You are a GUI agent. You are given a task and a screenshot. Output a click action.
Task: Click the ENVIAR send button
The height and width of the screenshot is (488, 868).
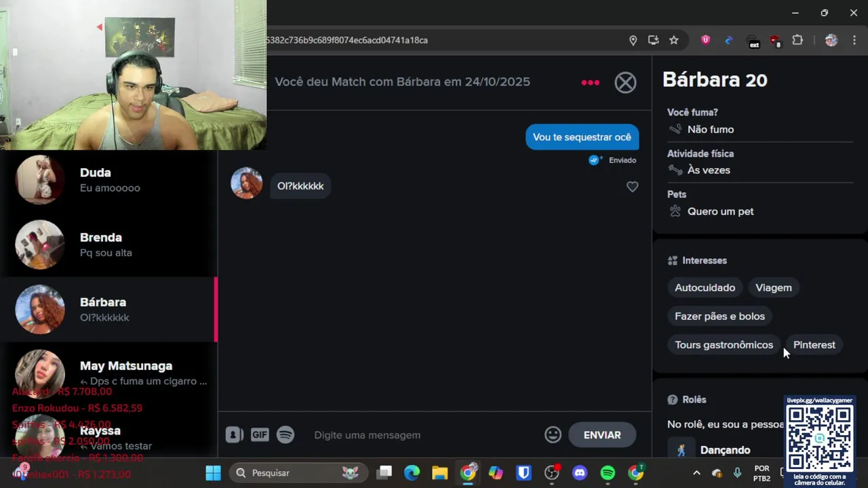pyautogui.click(x=602, y=435)
